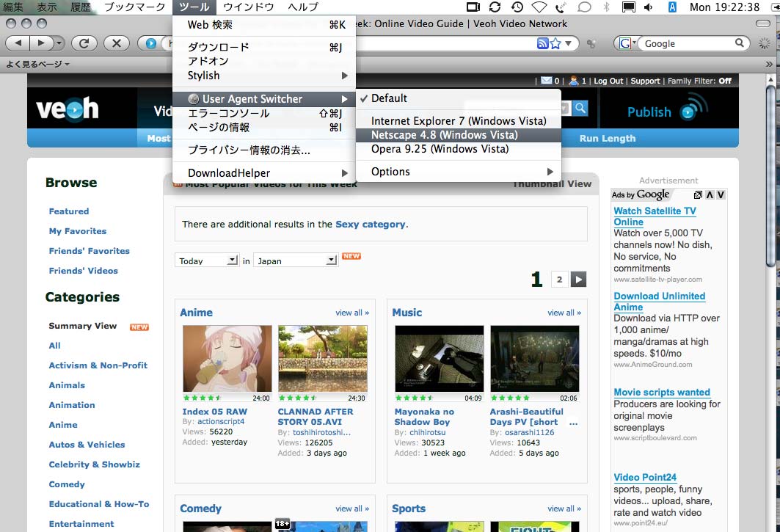Screen dimensions: 780x532
Task: Click the Publish broadcast icon
Action: (694, 107)
